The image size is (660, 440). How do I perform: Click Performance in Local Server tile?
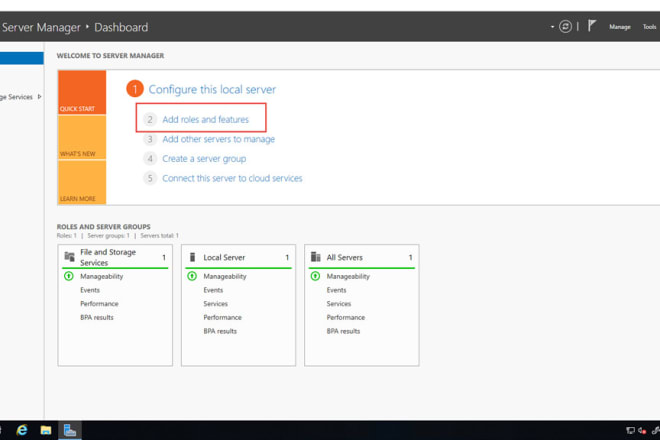coord(222,317)
